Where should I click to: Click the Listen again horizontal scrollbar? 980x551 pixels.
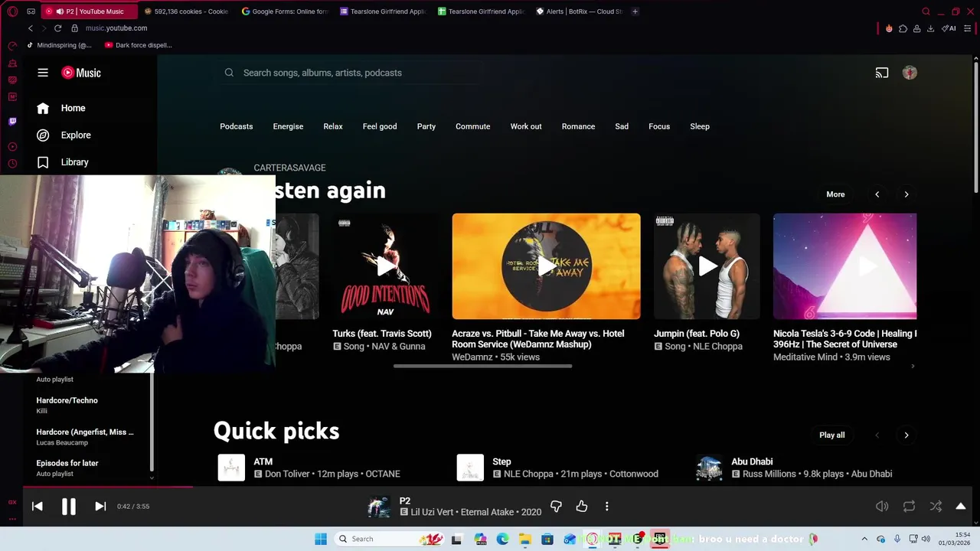coord(482,367)
